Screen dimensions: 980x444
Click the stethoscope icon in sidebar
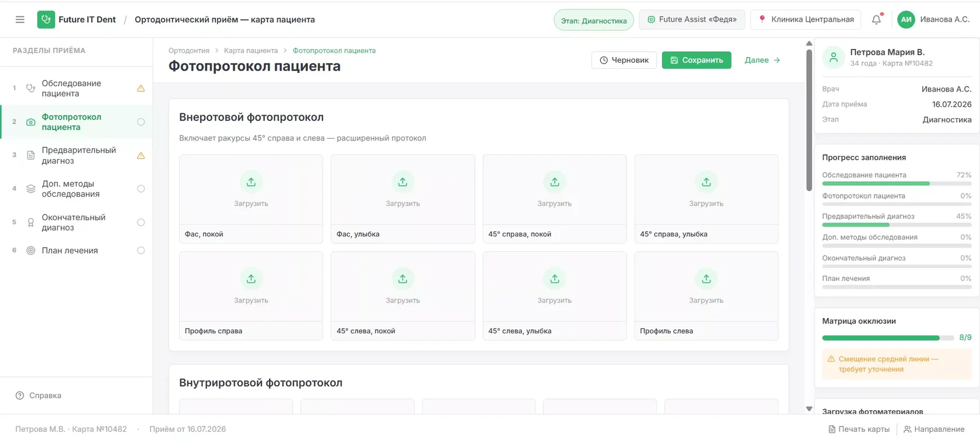point(31,89)
